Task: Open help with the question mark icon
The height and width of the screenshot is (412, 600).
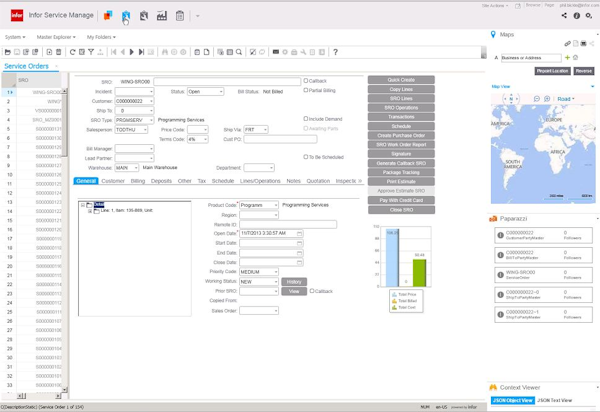Action: [335, 52]
